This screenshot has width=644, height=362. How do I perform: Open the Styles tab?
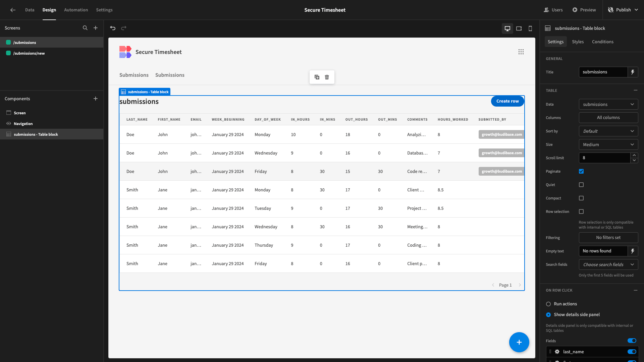(x=578, y=42)
